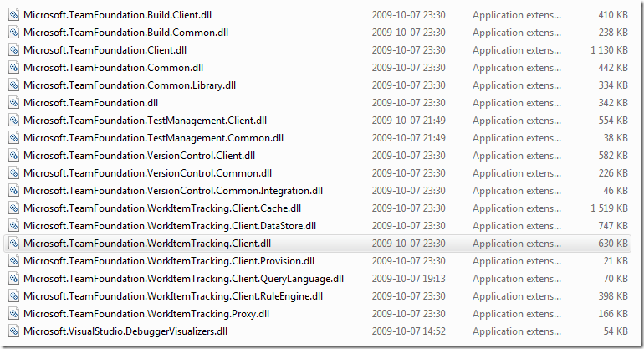Click the TestManagement.Client.dll file icon
Viewport: 644px width, 349px height.
click(13, 121)
